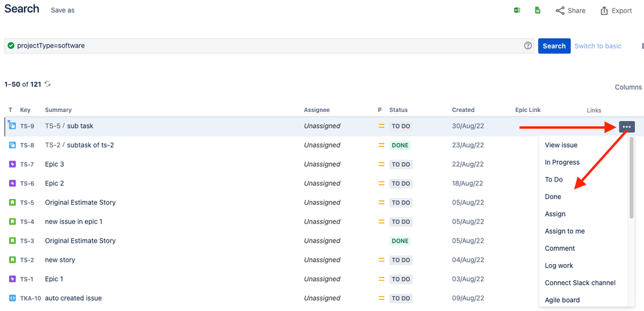Open the 'auto created issue' summary
644x311 pixels.
point(73,298)
